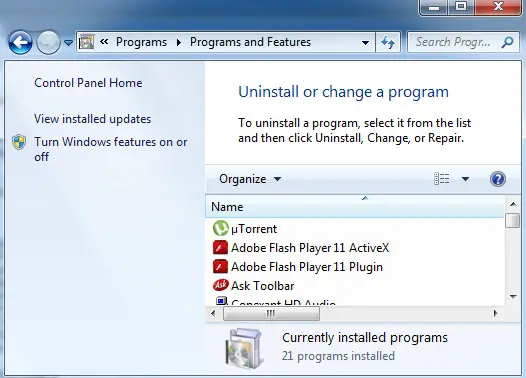The height and width of the screenshot is (378, 526).
Task: Open View installed updates
Action: pos(93,119)
